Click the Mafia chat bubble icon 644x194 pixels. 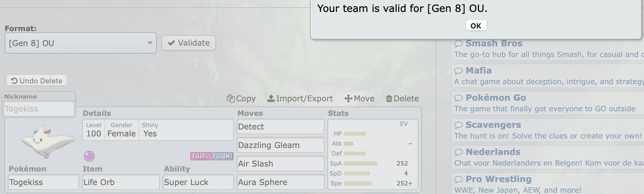(x=459, y=71)
